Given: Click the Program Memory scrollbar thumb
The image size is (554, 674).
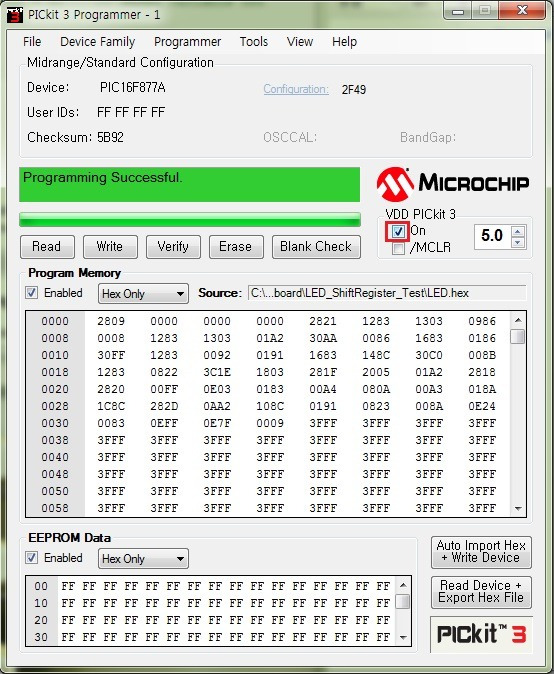Looking at the screenshot, I should 518,337.
